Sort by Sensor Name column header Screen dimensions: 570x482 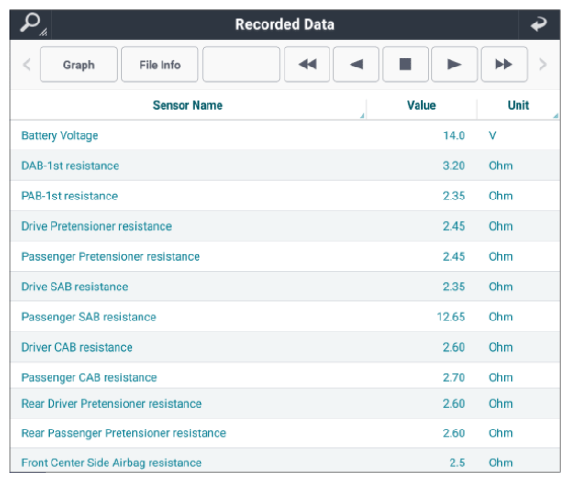coord(188,105)
